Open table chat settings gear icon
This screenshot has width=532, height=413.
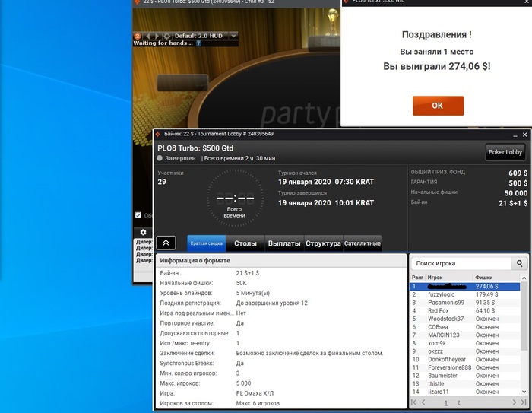(143, 232)
